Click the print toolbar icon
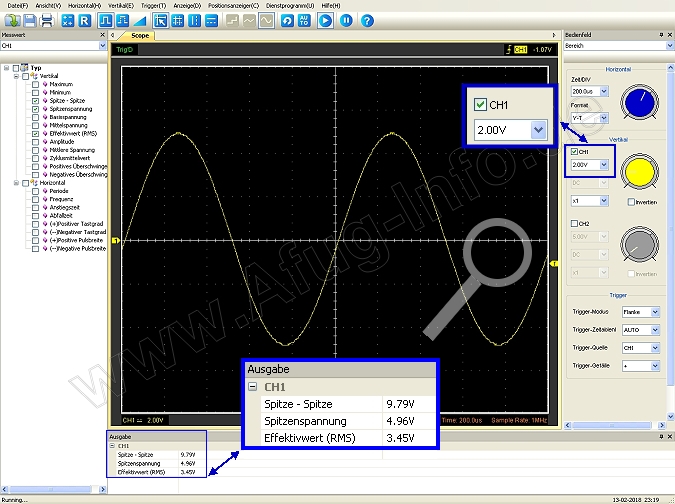Viewport: 675px width, 504px height. [46, 21]
